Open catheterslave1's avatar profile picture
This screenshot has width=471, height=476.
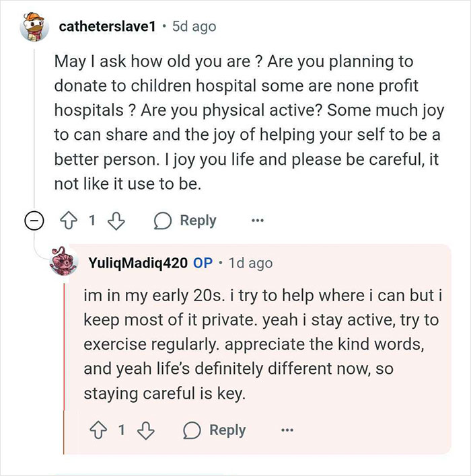[x=36, y=27]
